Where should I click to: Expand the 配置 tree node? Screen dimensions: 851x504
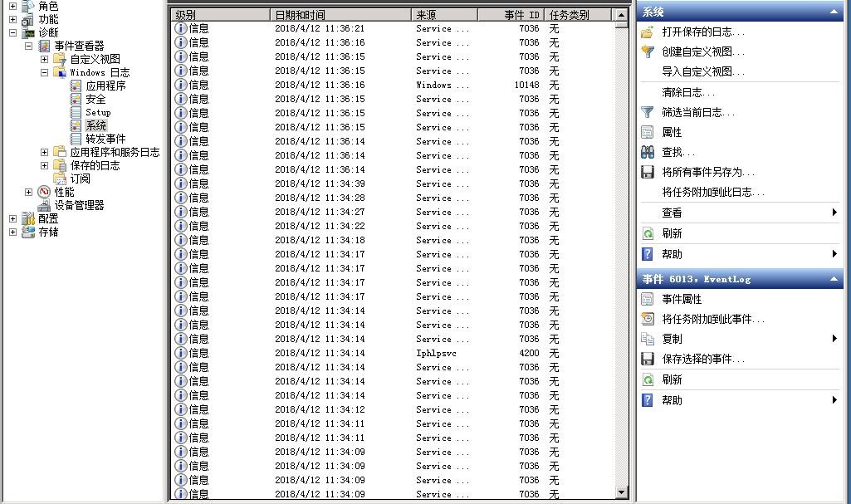pyautogui.click(x=12, y=218)
